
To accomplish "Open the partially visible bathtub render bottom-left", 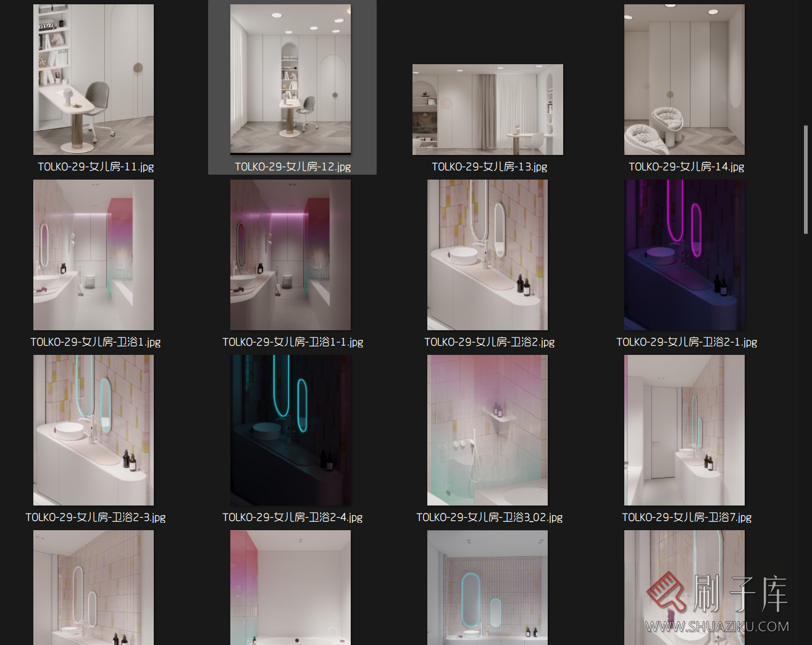I will click(x=290, y=588).
